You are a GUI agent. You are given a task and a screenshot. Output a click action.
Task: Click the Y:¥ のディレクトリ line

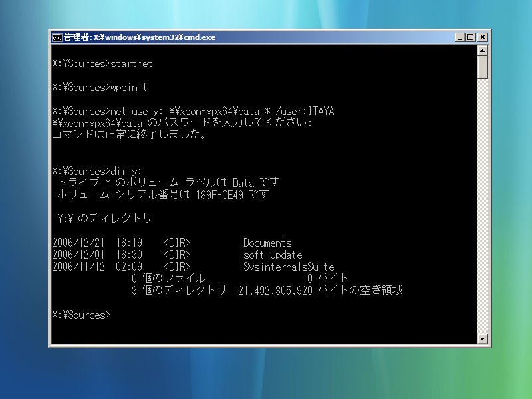tap(104, 218)
